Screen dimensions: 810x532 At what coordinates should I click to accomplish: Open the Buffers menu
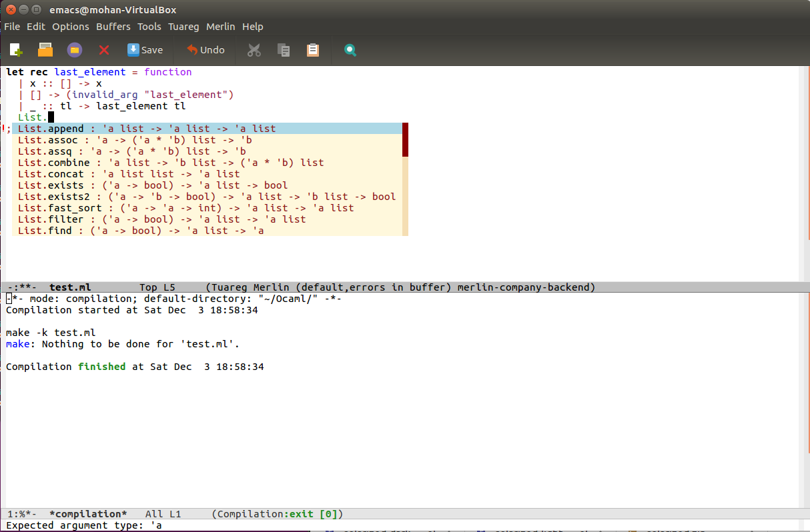point(113,26)
